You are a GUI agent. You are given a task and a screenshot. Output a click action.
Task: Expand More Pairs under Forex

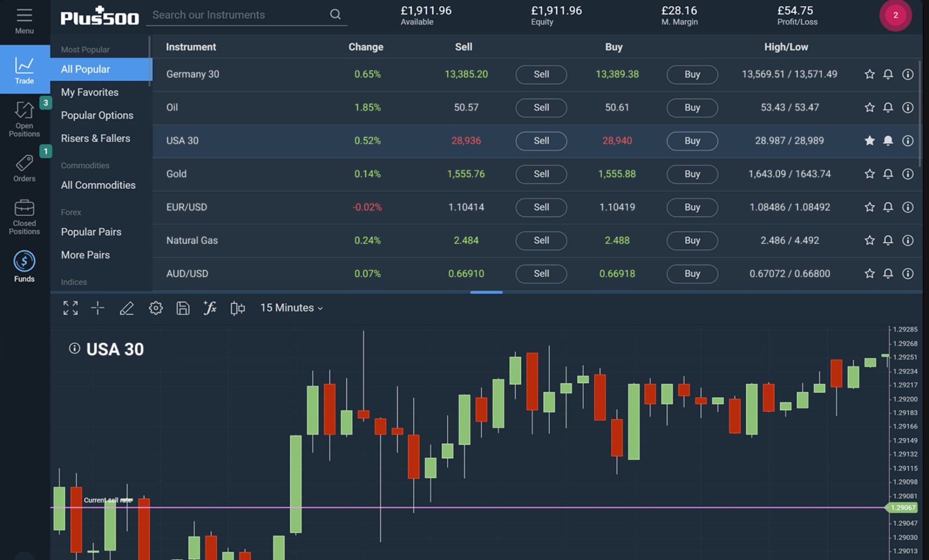click(x=85, y=254)
